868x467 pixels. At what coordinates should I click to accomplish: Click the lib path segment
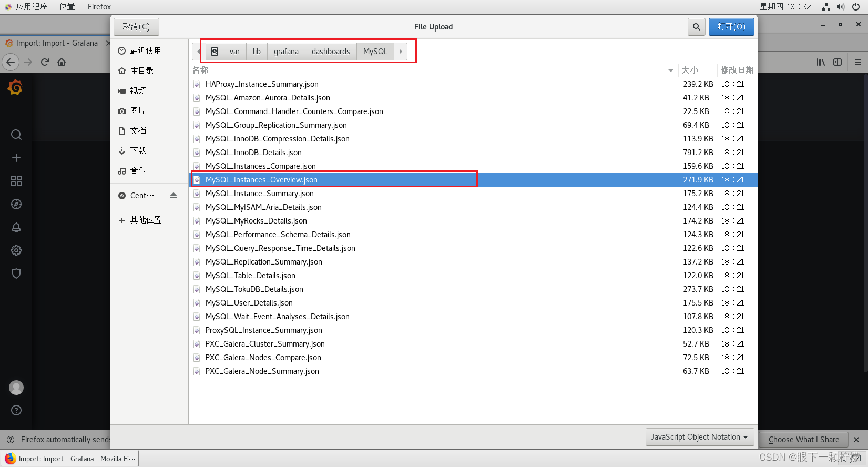(257, 52)
